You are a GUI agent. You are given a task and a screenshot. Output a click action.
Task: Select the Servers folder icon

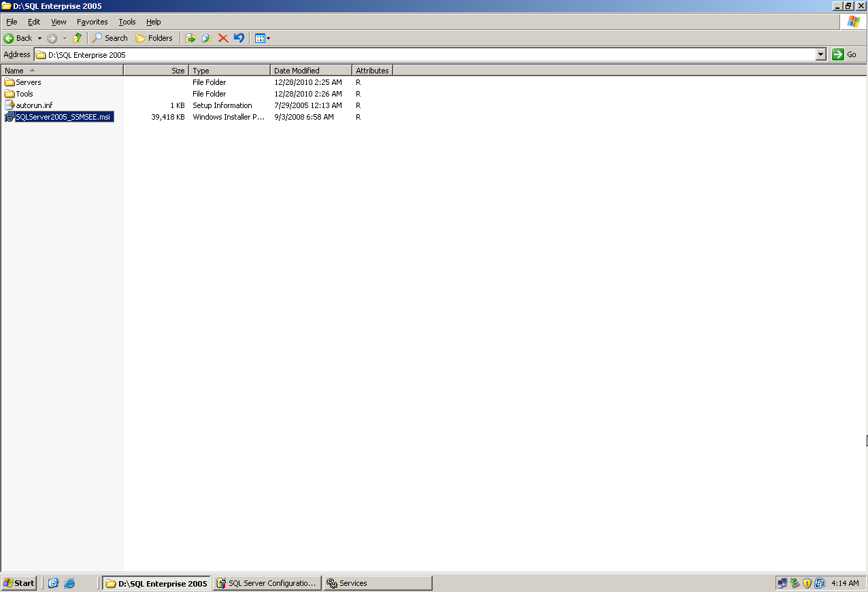[x=10, y=82]
